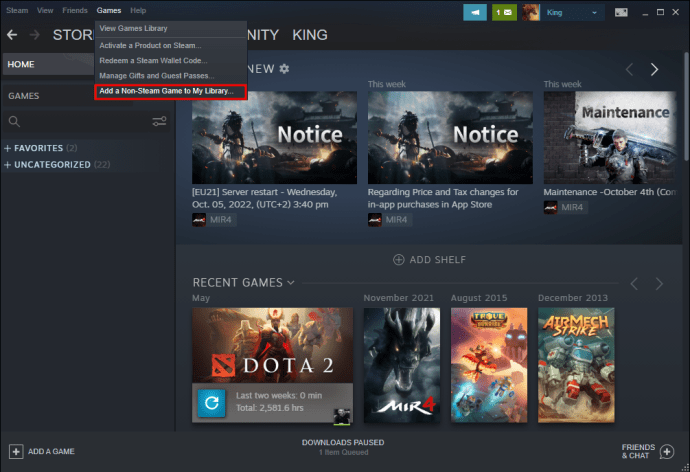The height and width of the screenshot is (472, 690).
Task: Go to next What's New items
Action: (x=654, y=69)
